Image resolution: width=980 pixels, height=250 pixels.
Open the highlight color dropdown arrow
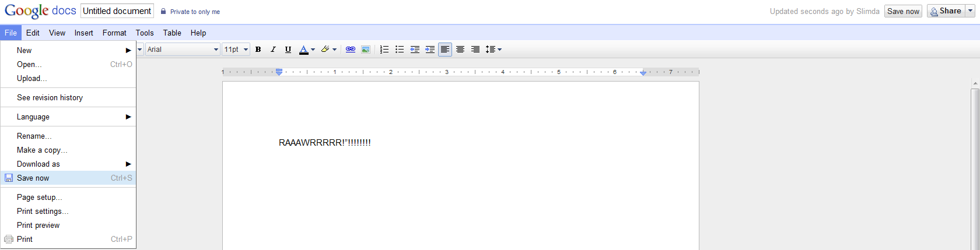point(335,50)
